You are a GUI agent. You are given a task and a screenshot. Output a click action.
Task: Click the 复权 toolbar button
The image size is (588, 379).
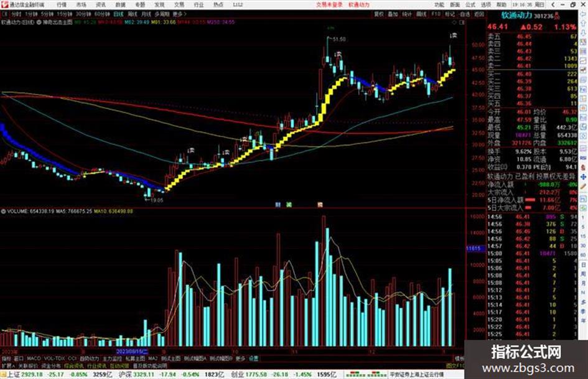379,14
